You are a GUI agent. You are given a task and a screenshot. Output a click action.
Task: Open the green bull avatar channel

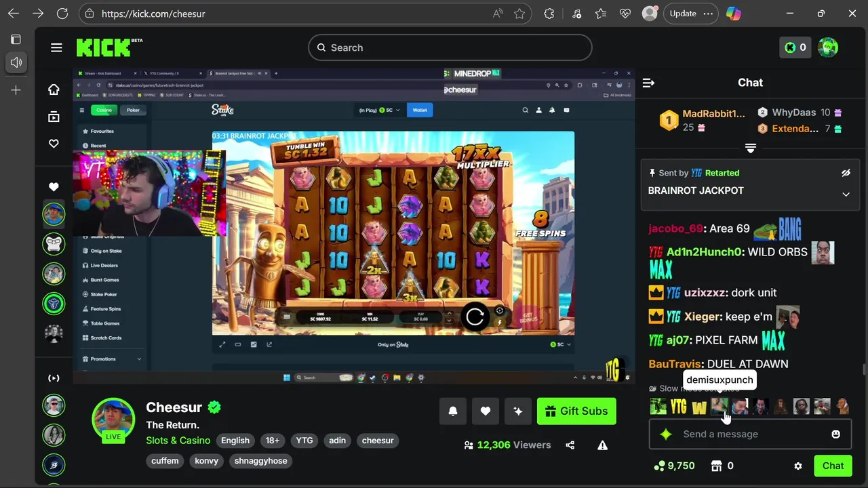[x=54, y=303]
